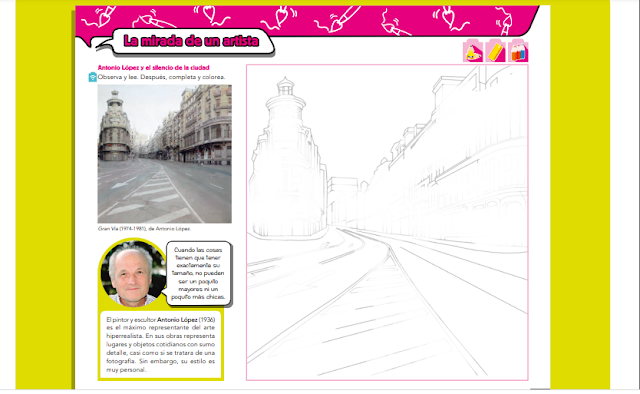Click 'Antonio López y el silencio de la ciudad' heading
Screen dimensions: 640x394
click(153, 68)
